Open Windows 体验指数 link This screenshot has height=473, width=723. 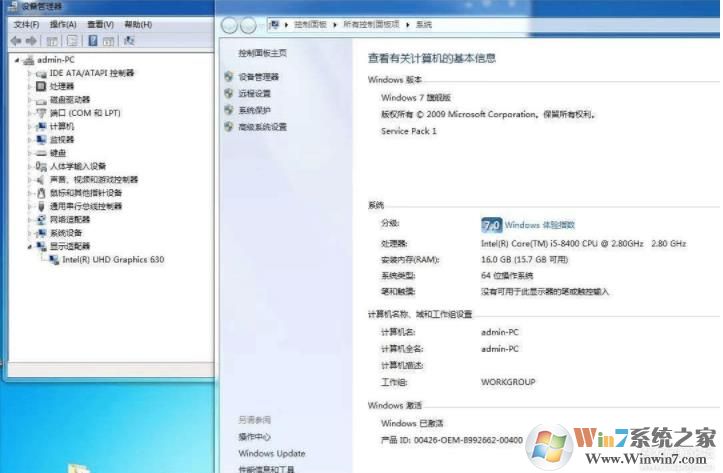point(539,225)
